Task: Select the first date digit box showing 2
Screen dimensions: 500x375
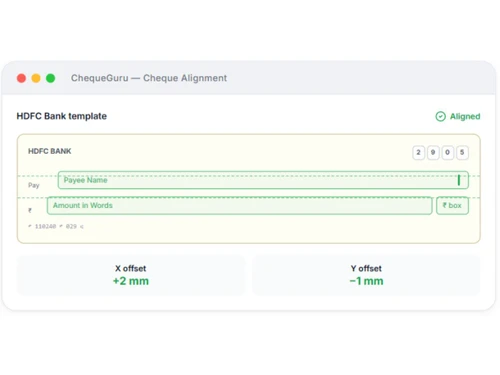Action: point(418,153)
